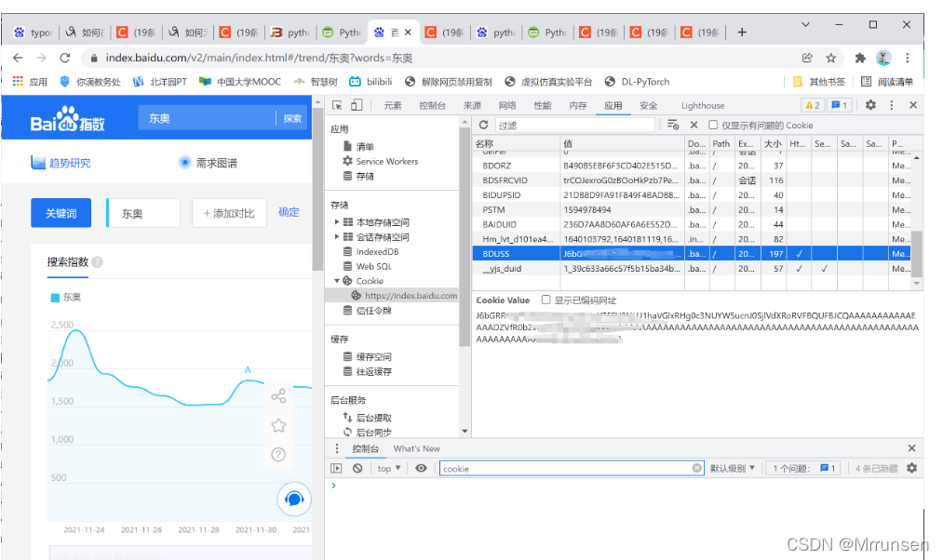This screenshot has width=943, height=560.
Task: Expand 会话存储空间 tree node
Action: point(337,236)
